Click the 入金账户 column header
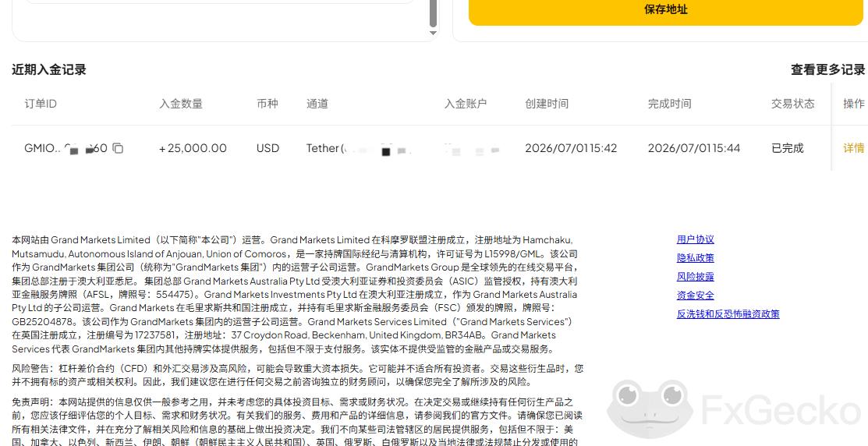868x446 pixels. [x=466, y=104]
